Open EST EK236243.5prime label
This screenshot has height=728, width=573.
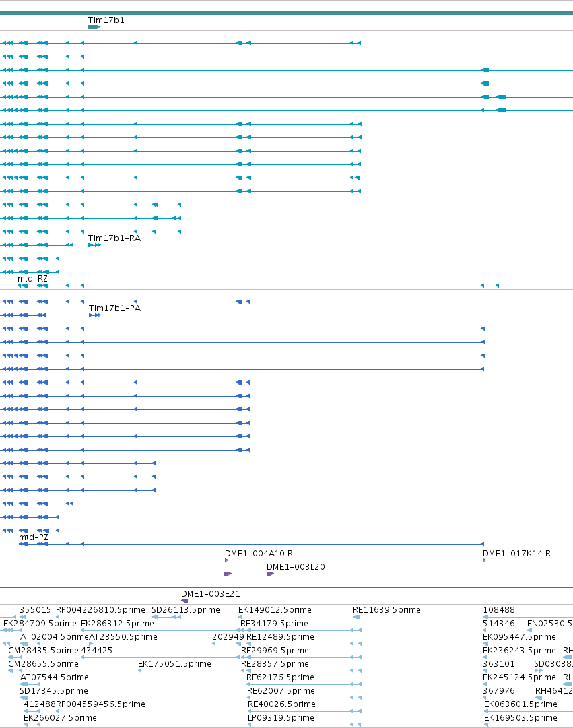click(519, 651)
